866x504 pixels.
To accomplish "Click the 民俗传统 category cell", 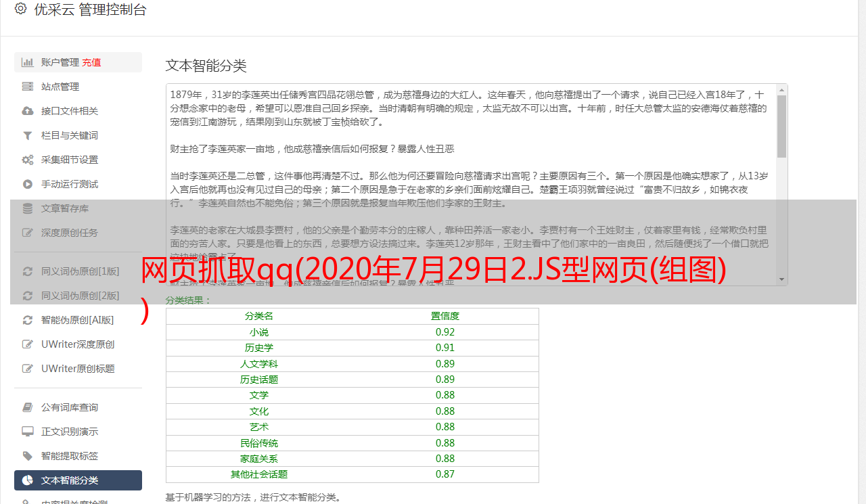I will click(259, 443).
